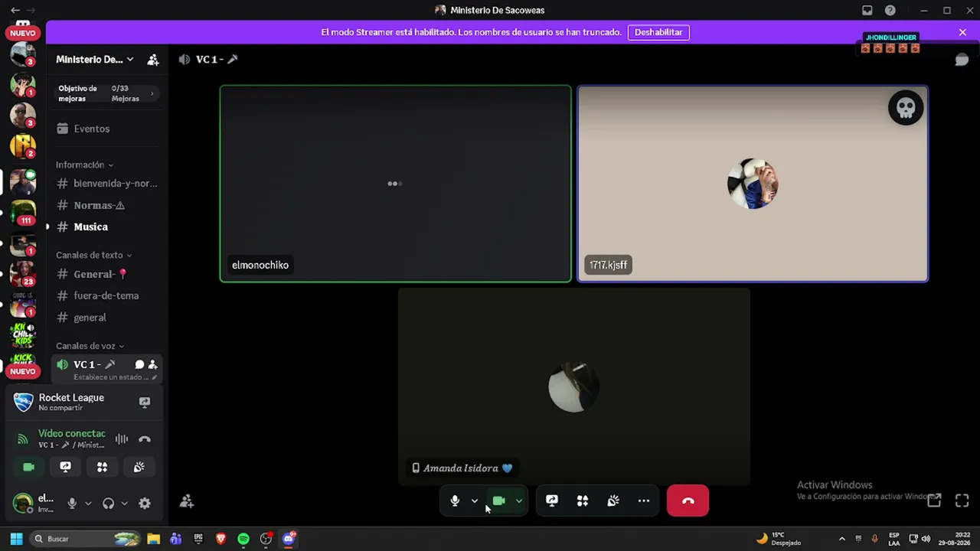This screenshot has height=551, width=980.
Task: Hang up with the red disconnect button
Action: click(x=688, y=500)
